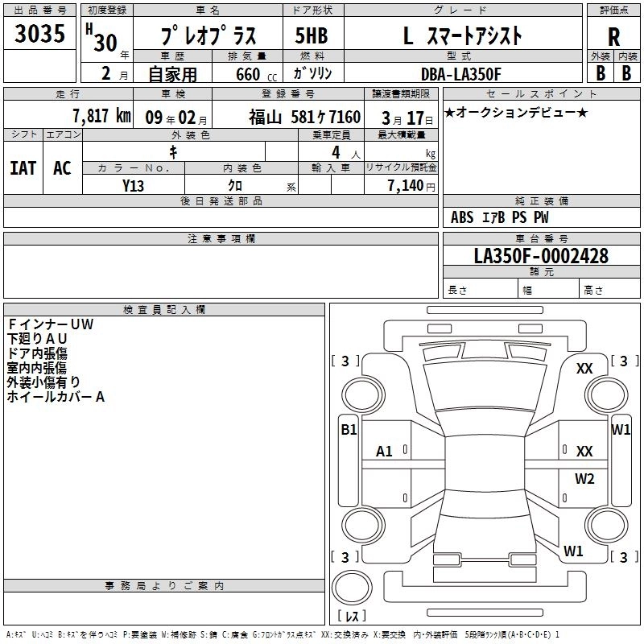Screen dimensions: 644x644
Task: Click the grade L スマートアシスト
Action: click(462, 35)
